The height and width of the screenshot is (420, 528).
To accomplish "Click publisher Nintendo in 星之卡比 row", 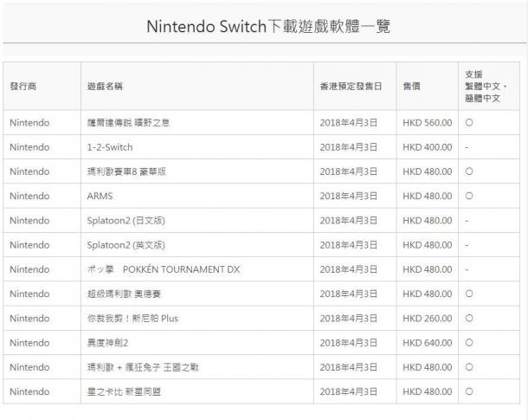I will (x=29, y=391).
